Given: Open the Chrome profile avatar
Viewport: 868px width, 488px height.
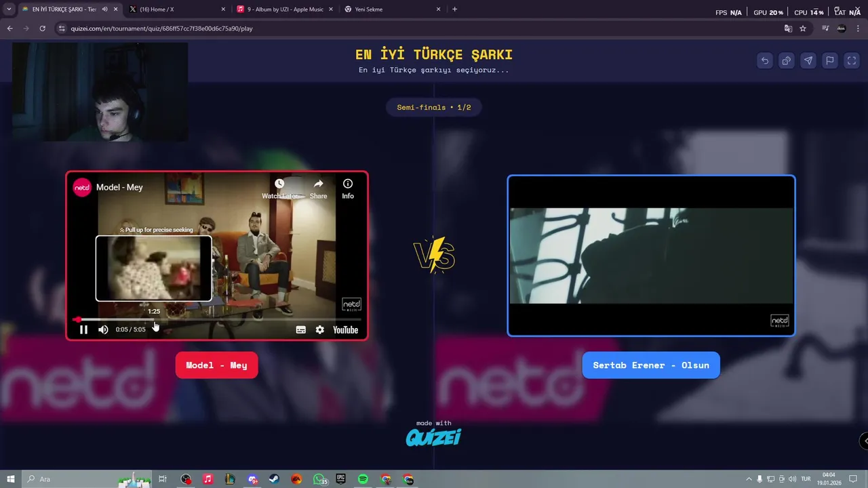Looking at the screenshot, I should [x=842, y=28].
